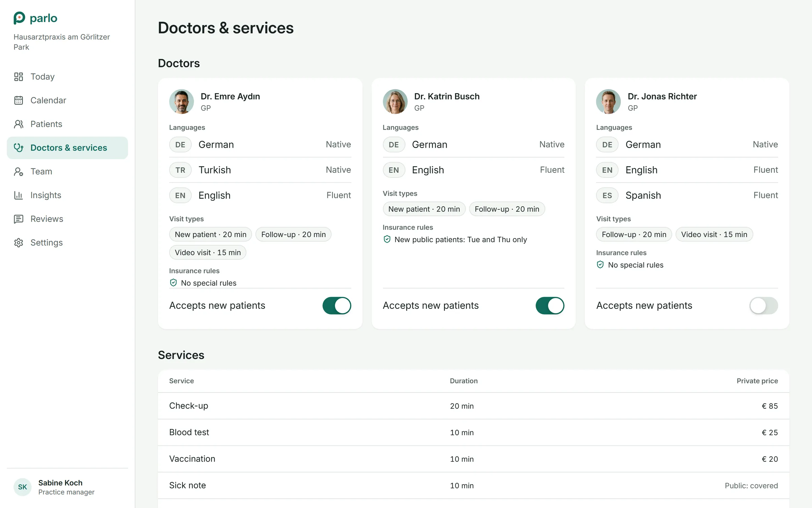Click the parlo logo icon

[x=19, y=18]
